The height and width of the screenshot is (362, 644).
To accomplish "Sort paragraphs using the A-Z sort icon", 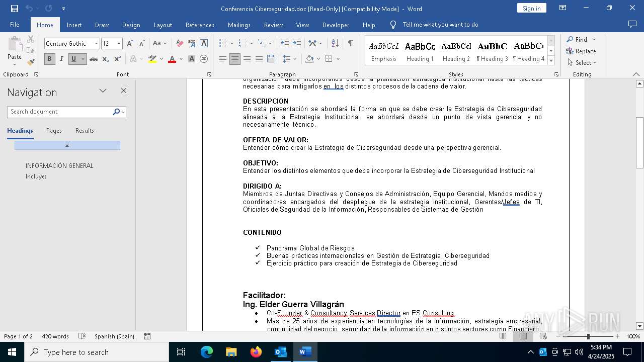I will [x=335, y=44].
